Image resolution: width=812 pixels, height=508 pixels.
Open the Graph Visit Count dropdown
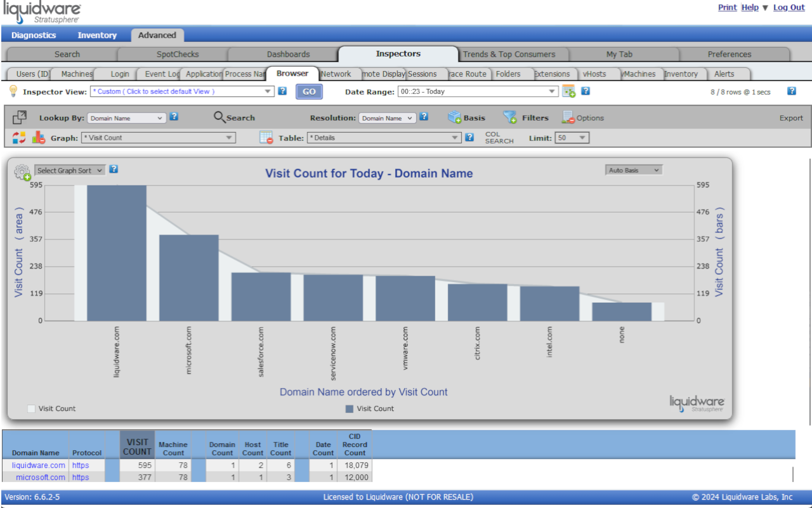click(x=159, y=137)
